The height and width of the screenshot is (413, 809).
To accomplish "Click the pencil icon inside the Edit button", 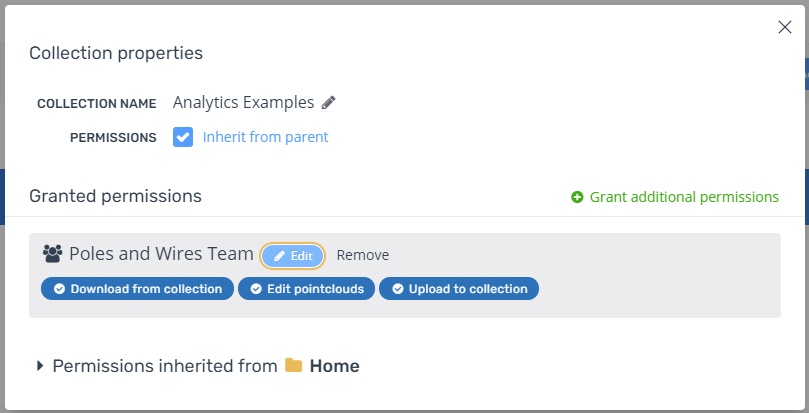I will [x=280, y=256].
